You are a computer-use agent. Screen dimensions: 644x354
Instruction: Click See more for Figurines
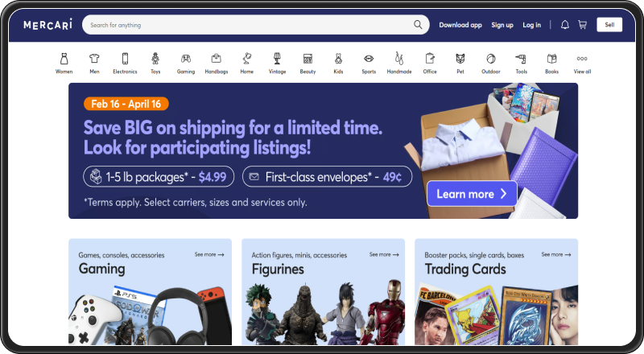(x=384, y=254)
